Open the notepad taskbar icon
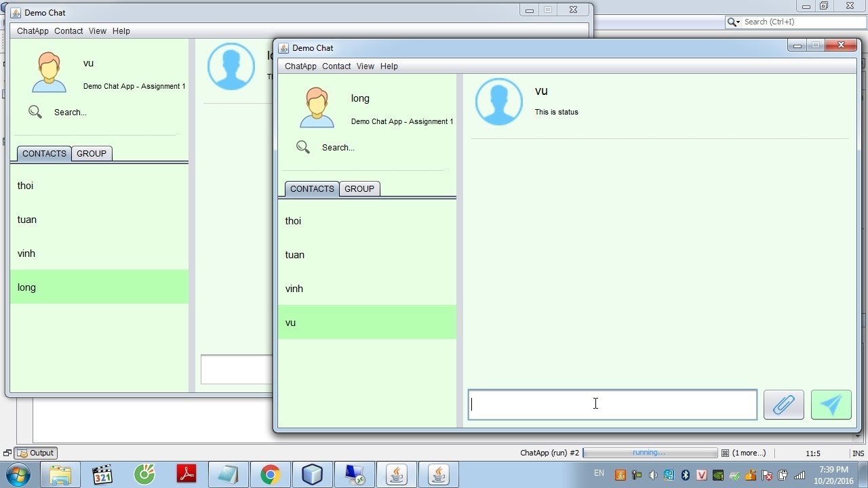Viewport: 868px width, 488px height. click(x=228, y=474)
